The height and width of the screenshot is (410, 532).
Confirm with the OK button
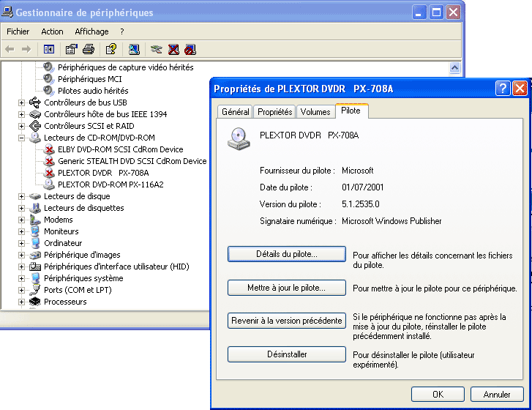pyautogui.click(x=438, y=395)
